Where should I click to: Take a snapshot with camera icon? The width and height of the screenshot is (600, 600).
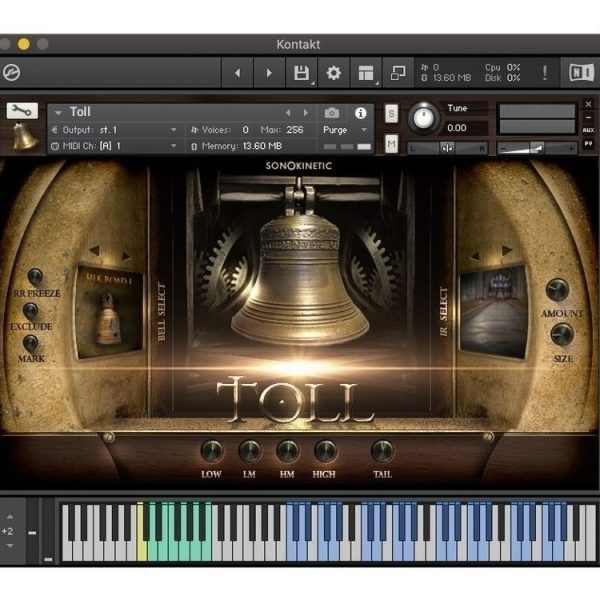(332, 113)
